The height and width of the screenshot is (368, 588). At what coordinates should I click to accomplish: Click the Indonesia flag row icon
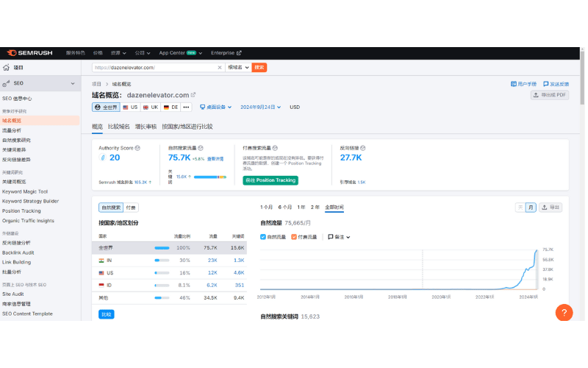101,286
